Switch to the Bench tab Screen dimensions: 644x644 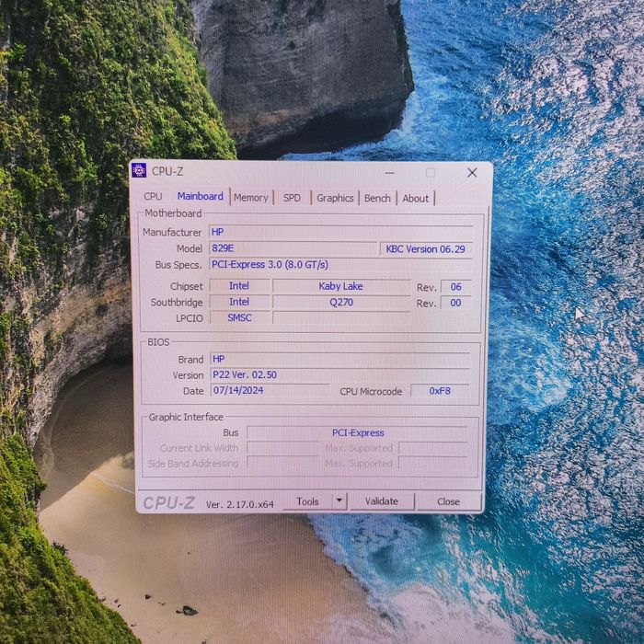click(377, 199)
